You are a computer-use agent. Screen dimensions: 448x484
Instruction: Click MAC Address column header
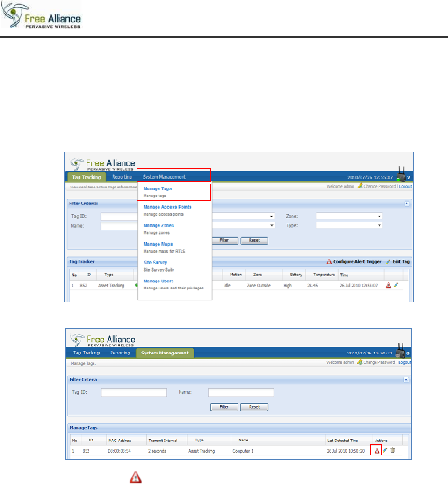[120, 441]
